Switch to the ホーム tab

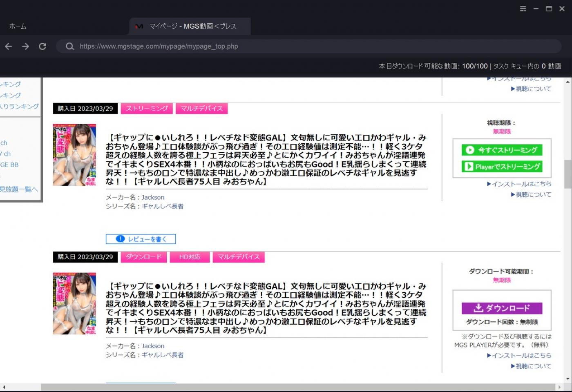[x=18, y=27]
